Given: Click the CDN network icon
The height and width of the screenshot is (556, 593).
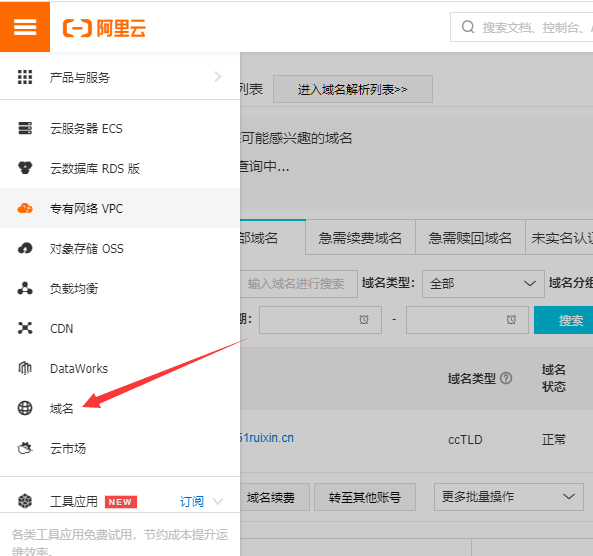Looking at the screenshot, I should pos(25,328).
